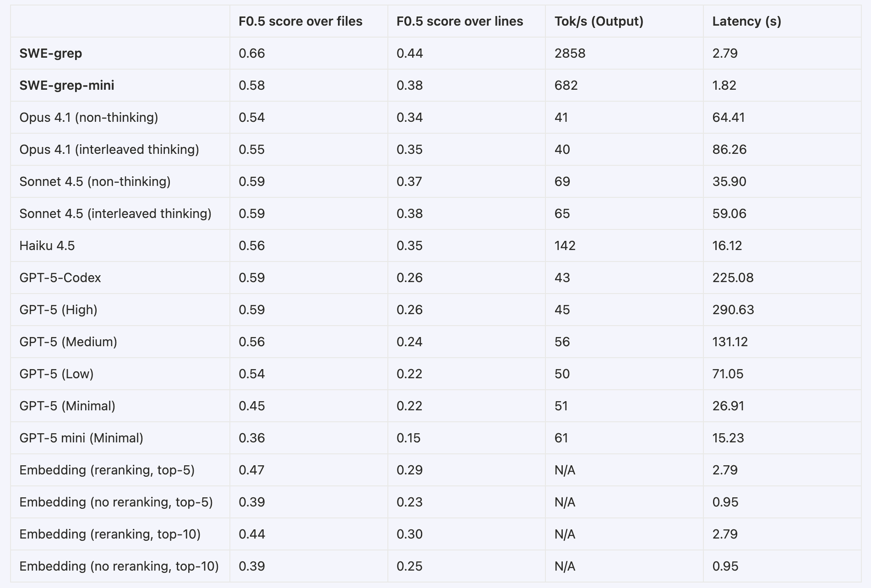Click the N/A cell in Embedding reranking top-5 row
The height and width of the screenshot is (588, 871).
point(565,470)
